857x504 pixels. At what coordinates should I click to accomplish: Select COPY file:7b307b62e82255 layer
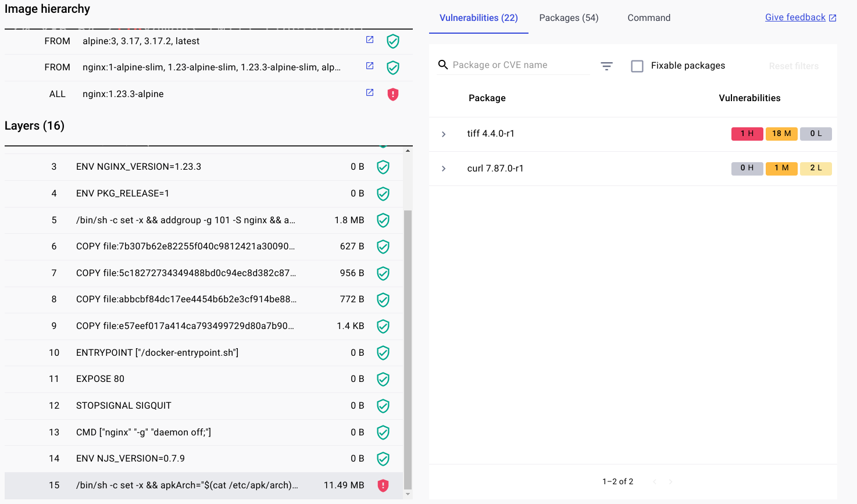[x=203, y=246]
